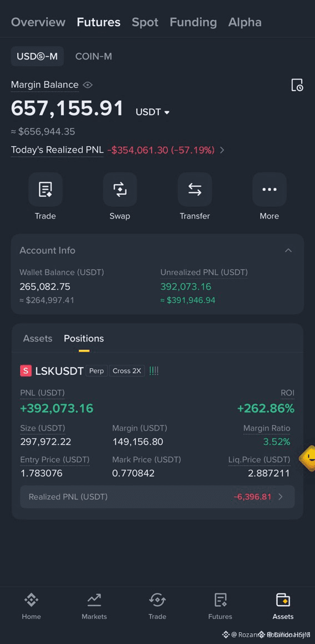The width and height of the screenshot is (315, 644).
Task: Collapse the Account Info section
Action: point(288,250)
